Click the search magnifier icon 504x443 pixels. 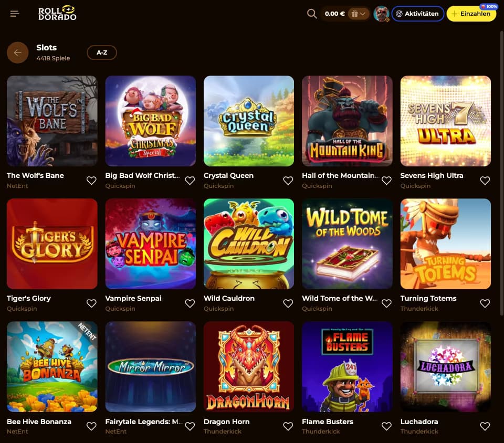(x=311, y=14)
